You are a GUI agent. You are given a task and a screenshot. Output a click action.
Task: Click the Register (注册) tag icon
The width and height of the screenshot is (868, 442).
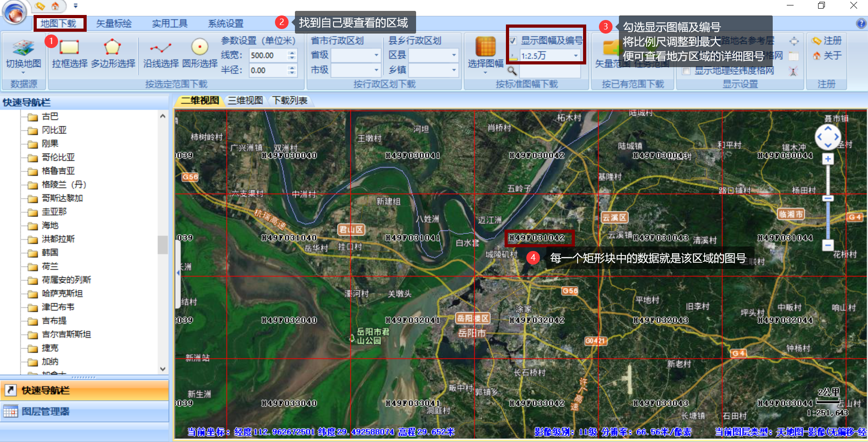tap(817, 41)
